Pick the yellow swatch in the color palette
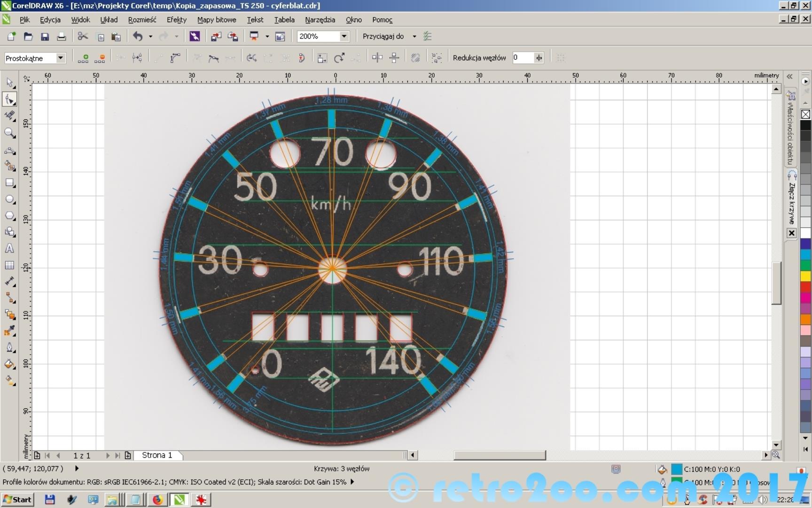The width and height of the screenshot is (812, 508). 805,276
